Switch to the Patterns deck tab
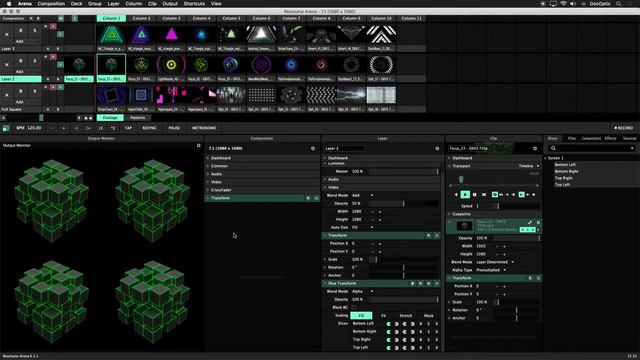Viewport: 640px width, 360px height. [x=138, y=118]
